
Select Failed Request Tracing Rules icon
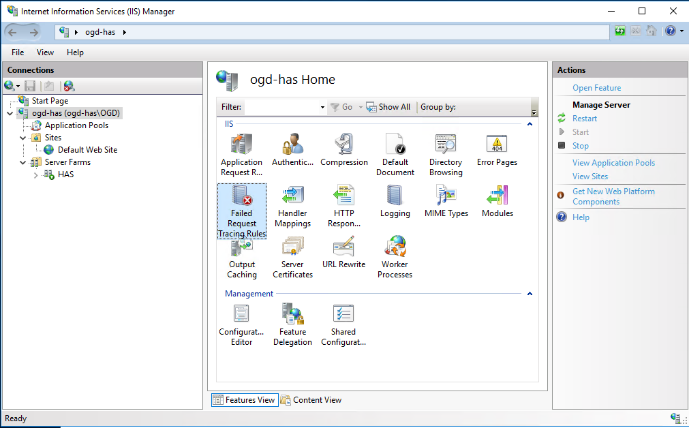[242, 211]
